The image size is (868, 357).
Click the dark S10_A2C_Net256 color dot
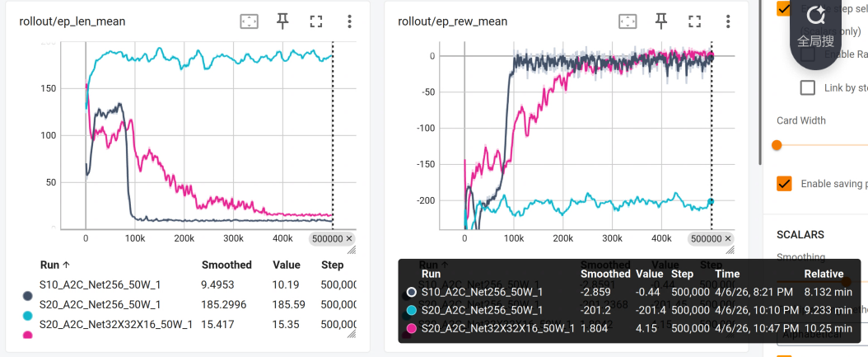[x=26, y=296]
